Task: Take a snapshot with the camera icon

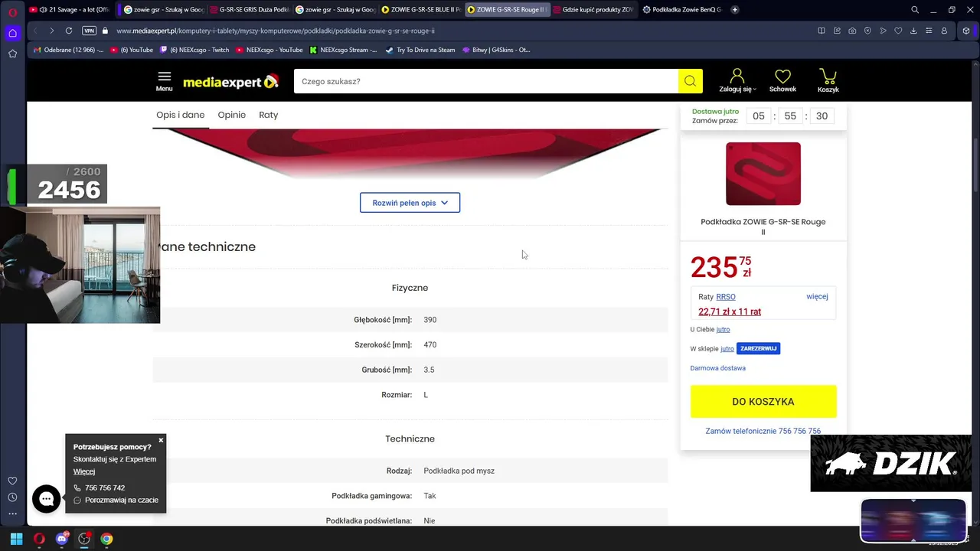Action: [852, 31]
